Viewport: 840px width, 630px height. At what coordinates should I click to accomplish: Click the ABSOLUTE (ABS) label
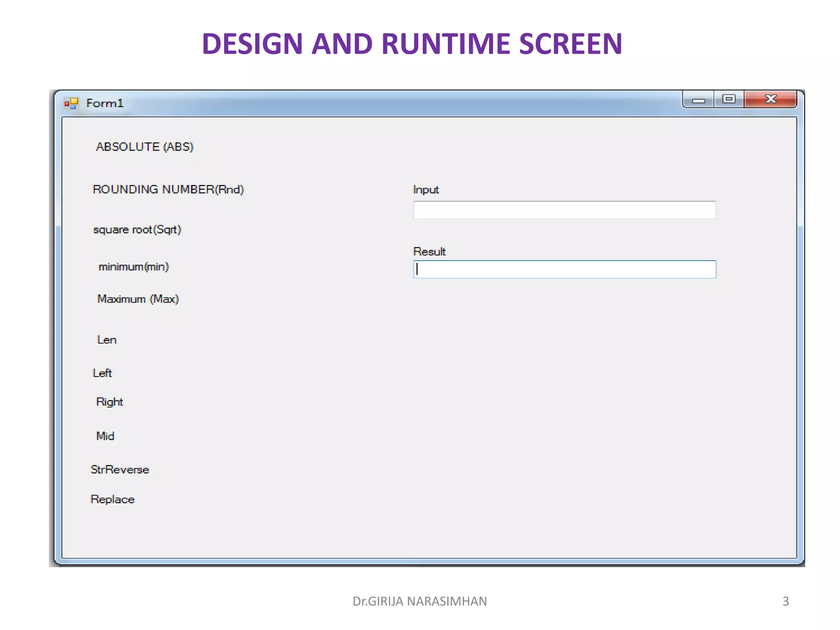[x=144, y=147]
